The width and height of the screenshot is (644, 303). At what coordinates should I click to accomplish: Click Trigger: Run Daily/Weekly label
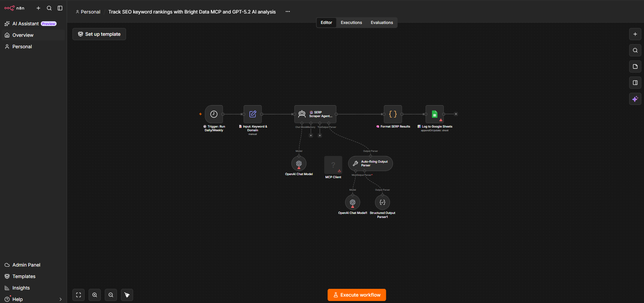click(214, 129)
